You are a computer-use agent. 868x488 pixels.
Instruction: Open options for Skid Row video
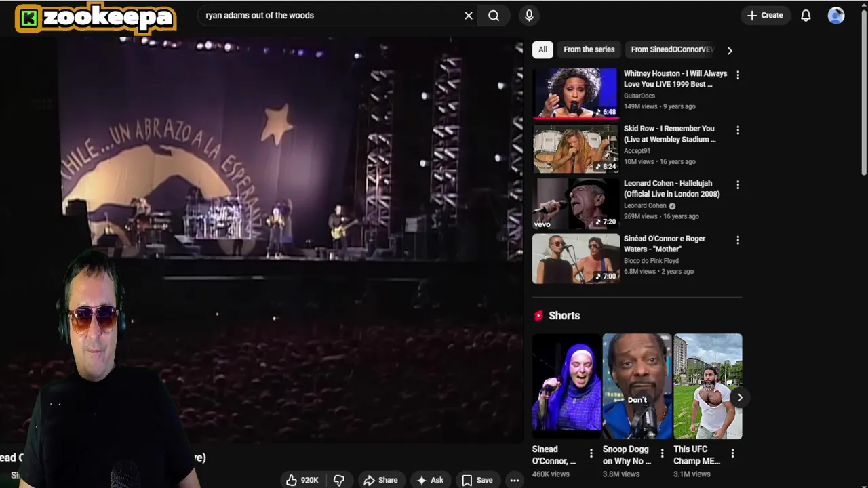(x=738, y=130)
